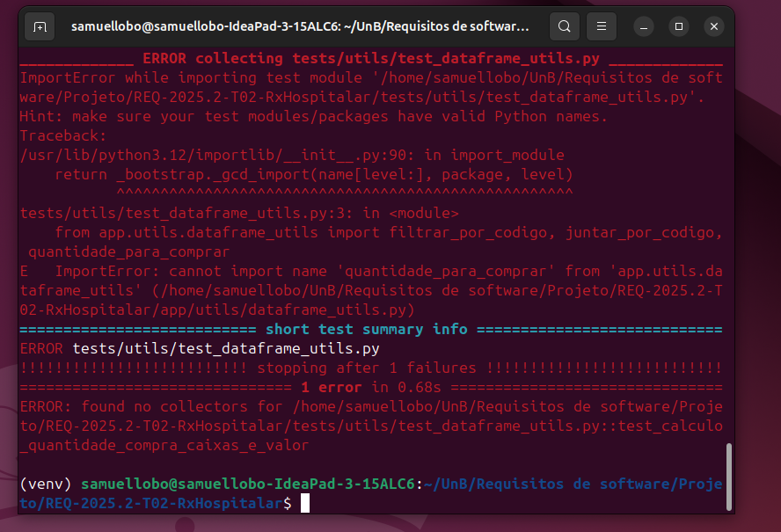Click the terminal scrollbar thumb
This screenshot has height=532, width=781.
(727, 475)
